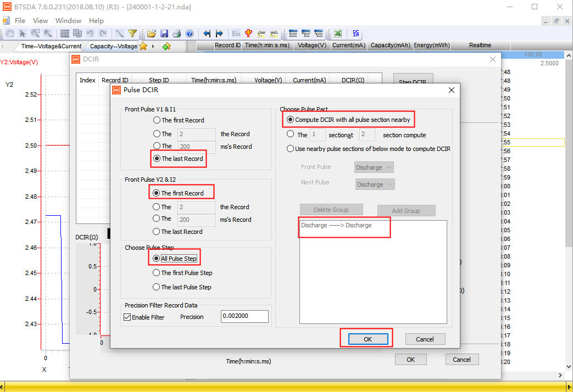
Task: Click the redo arrow icon
Action: [x=103, y=33]
